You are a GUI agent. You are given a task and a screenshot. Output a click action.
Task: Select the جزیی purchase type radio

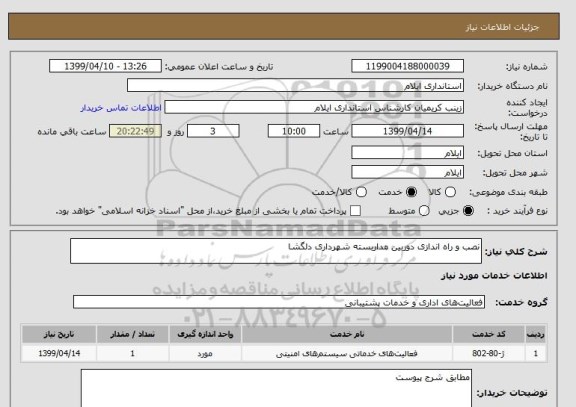(468, 211)
